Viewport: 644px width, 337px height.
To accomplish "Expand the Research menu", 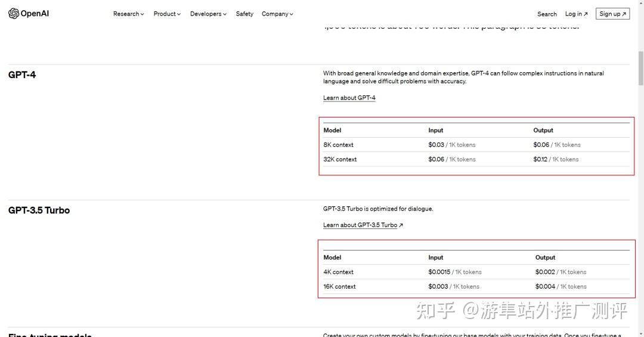I will [x=129, y=14].
